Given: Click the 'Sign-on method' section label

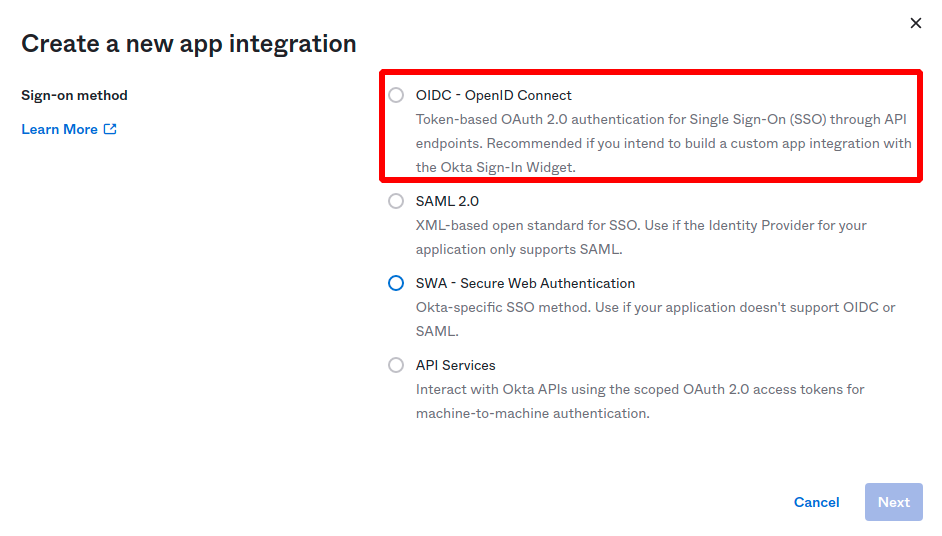Looking at the screenshot, I should (x=74, y=95).
